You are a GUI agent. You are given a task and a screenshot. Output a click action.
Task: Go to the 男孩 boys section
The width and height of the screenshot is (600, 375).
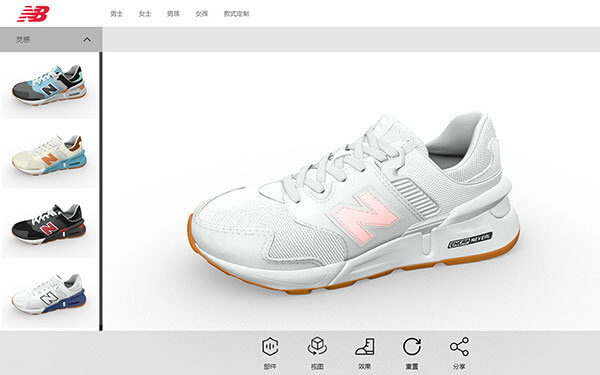click(173, 14)
